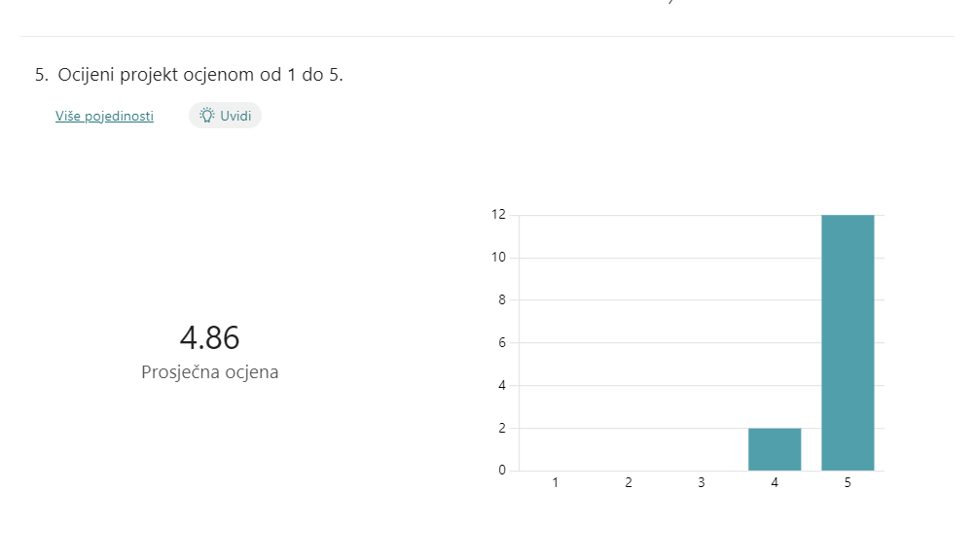
Task: Click the 4.86 average rating number
Action: click(x=209, y=338)
